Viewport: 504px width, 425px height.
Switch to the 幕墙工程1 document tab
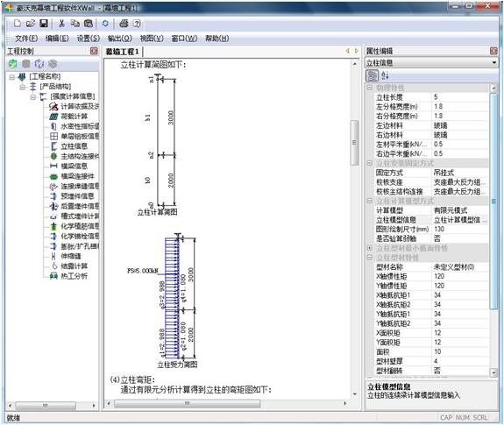tap(123, 52)
